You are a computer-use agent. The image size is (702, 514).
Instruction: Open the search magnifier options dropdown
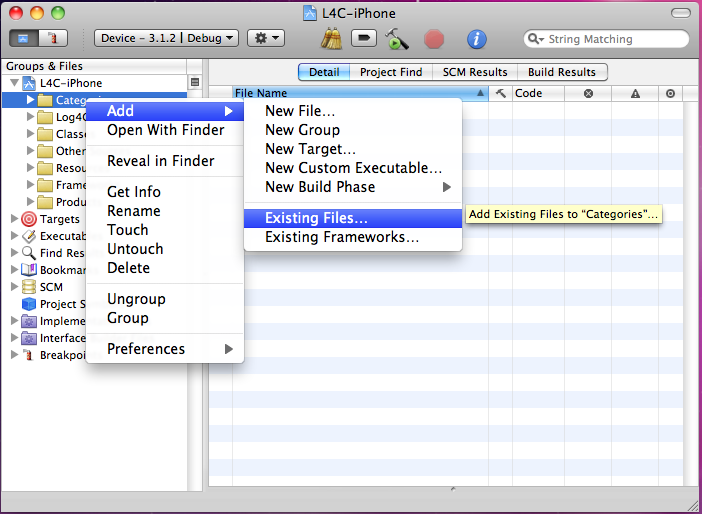pyautogui.click(x=536, y=39)
